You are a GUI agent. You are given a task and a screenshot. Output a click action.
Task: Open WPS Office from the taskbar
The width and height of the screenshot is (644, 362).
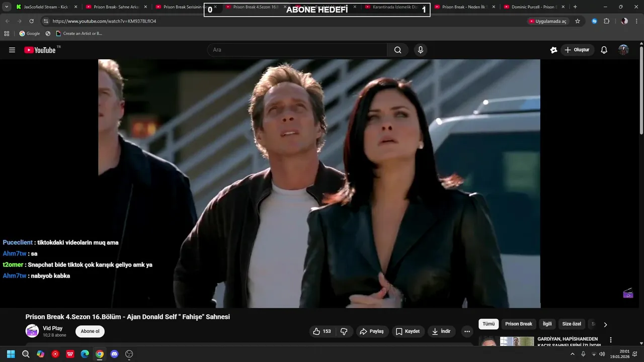point(70,354)
